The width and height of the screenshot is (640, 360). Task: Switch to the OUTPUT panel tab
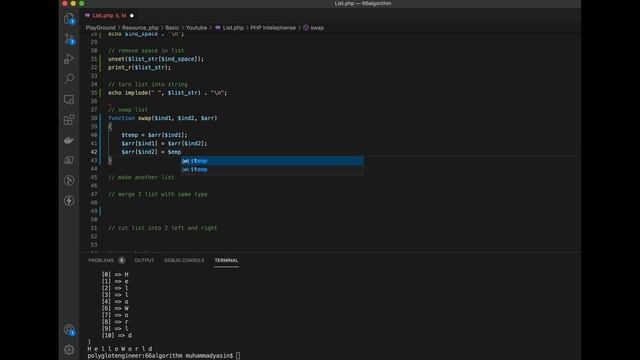(x=144, y=260)
